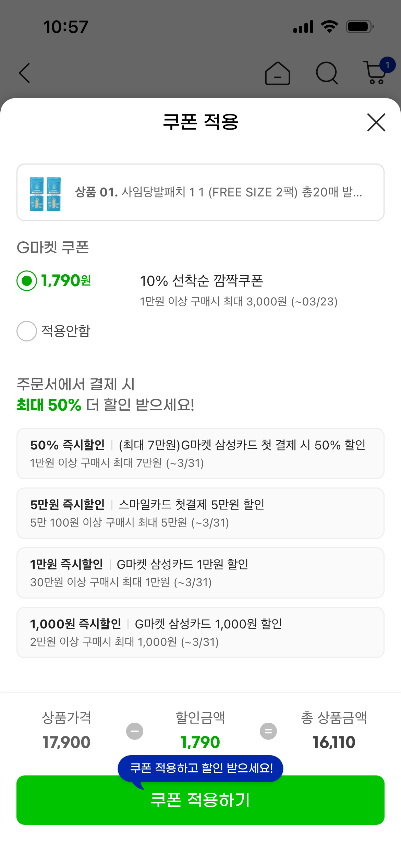Tap the battery status icon
The width and height of the screenshot is (401, 868).
pyautogui.click(x=360, y=26)
